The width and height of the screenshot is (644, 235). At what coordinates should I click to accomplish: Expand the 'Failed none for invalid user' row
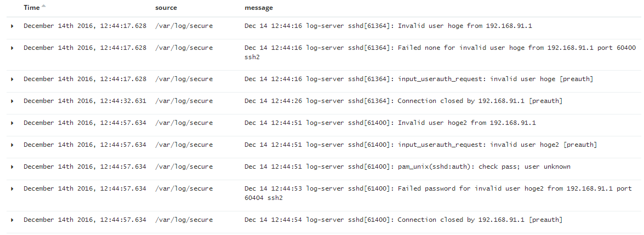[13, 48]
